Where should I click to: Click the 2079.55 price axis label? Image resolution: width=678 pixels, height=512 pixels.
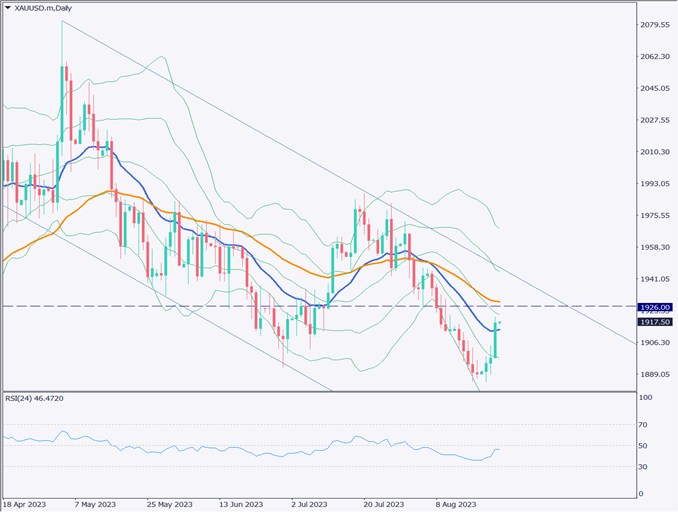tap(653, 24)
